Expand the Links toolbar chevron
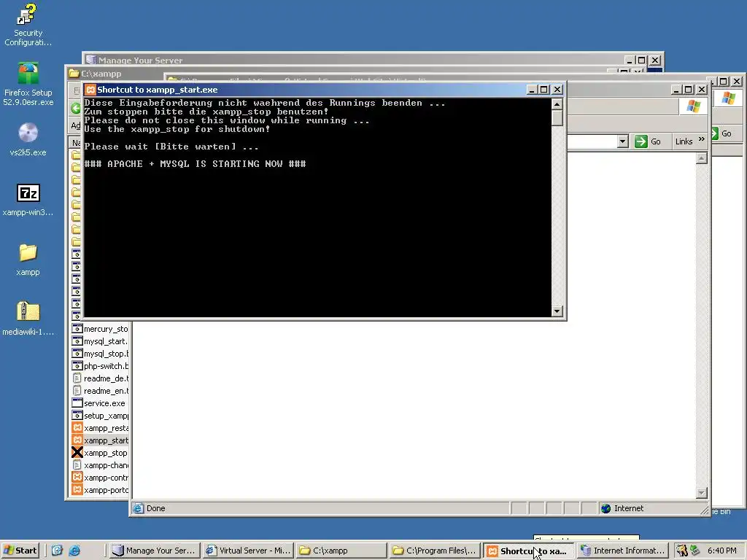Image resolution: width=747 pixels, height=560 pixels. pyautogui.click(x=701, y=139)
